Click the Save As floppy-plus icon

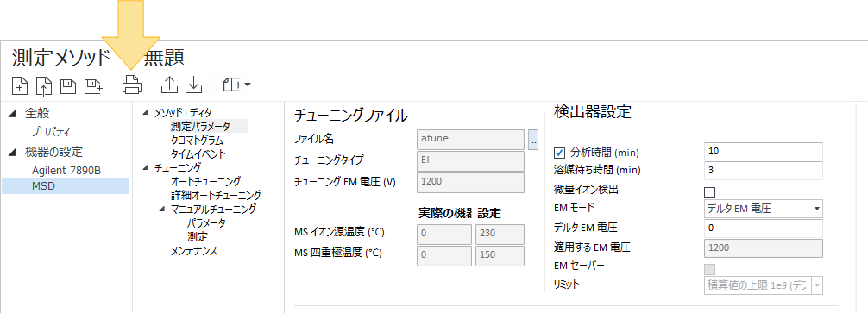tap(93, 85)
